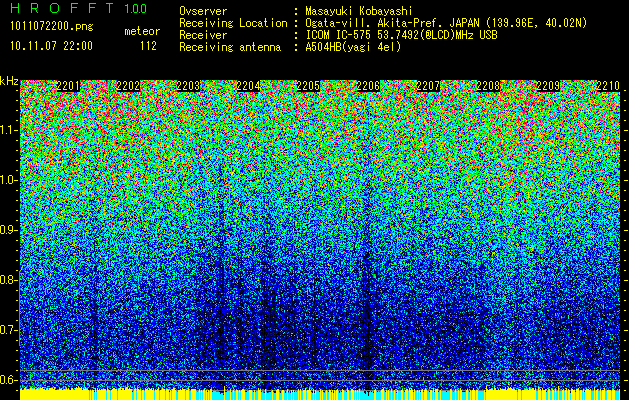Viewport: 629px width, 400px height.
Task: Click the 2209 time marker
Action: tap(548, 86)
